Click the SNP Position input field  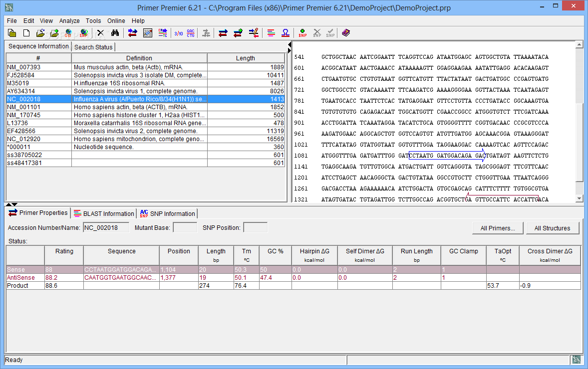pos(255,228)
